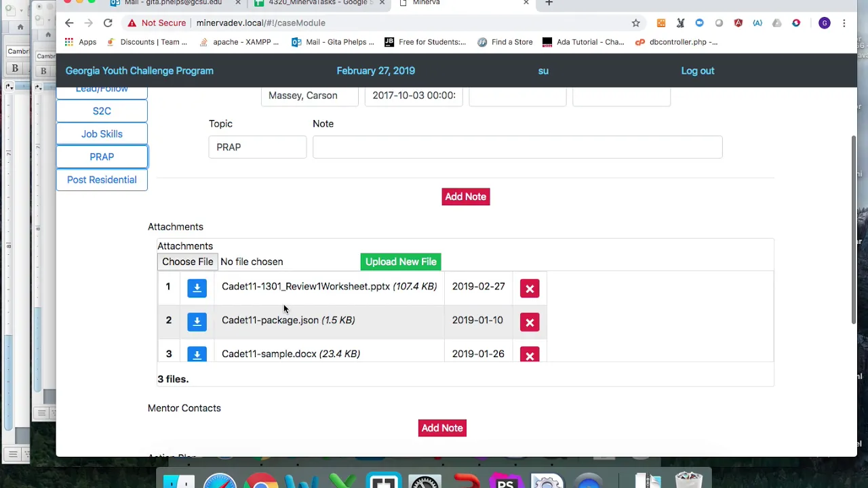Click the address bar URL minervadev.local

pos(261,23)
